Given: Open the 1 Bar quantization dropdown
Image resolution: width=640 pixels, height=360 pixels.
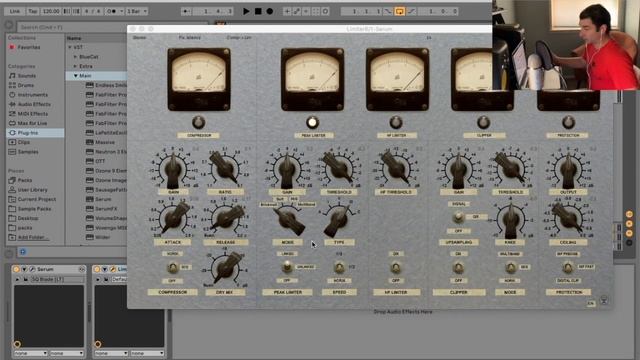Looking at the screenshot, I should click(x=137, y=11).
